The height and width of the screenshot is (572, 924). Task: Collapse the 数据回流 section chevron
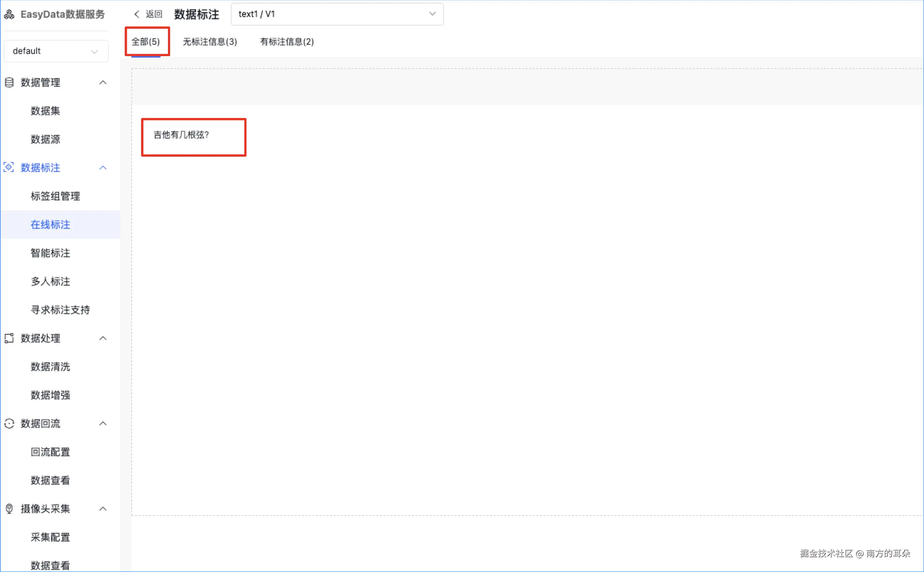103,423
